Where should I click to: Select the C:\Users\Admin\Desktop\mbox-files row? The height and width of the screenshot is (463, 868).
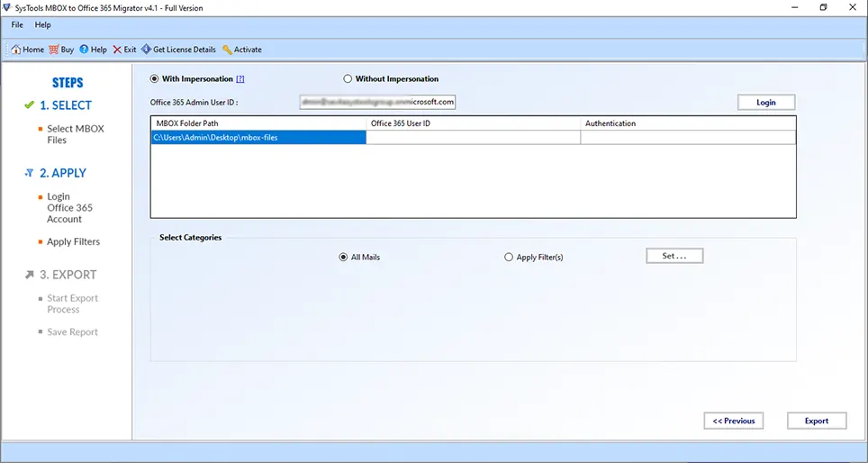pyautogui.click(x=258, y=137)
